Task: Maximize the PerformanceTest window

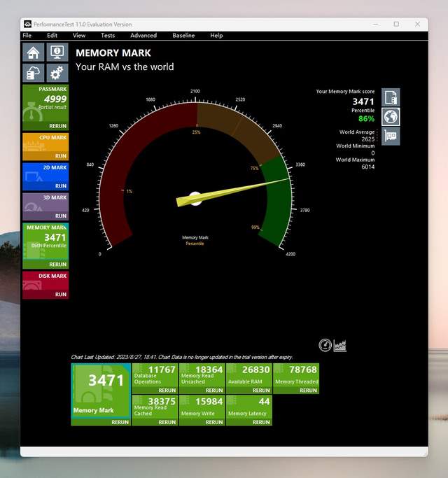Action: point(396,24)
